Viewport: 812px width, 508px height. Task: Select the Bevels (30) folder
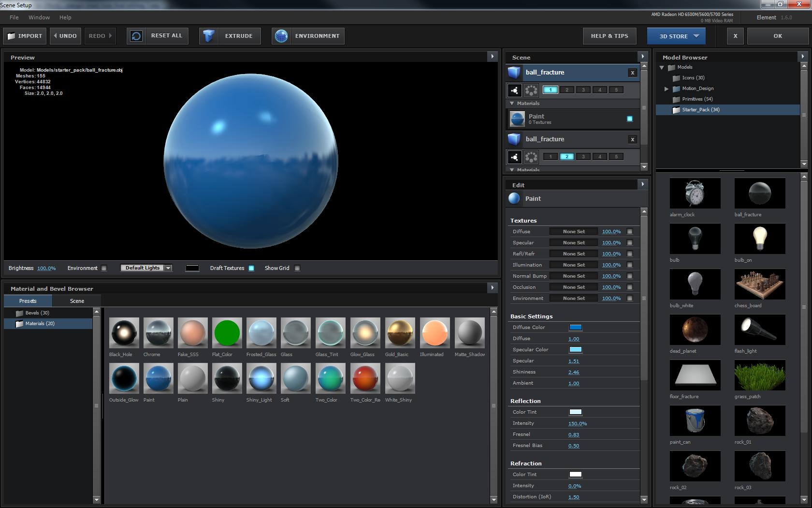[x=37, y=313]
